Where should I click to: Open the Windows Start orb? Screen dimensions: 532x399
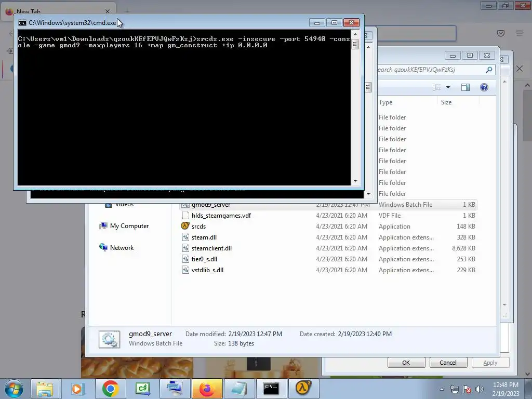(14, 389)
